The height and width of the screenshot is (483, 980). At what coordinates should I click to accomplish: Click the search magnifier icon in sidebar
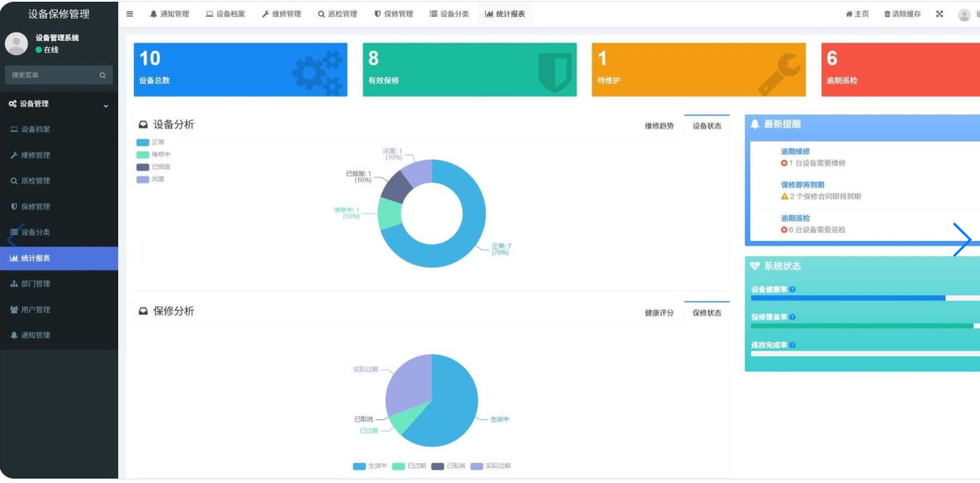tap(103, 75)
